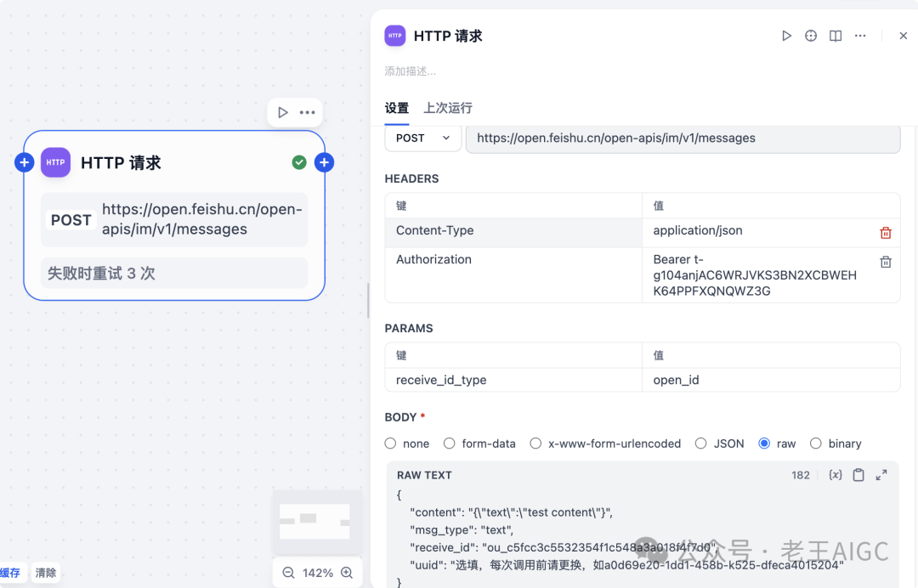Select the x-www-form-urlencoded body type

tap(535, 444)
